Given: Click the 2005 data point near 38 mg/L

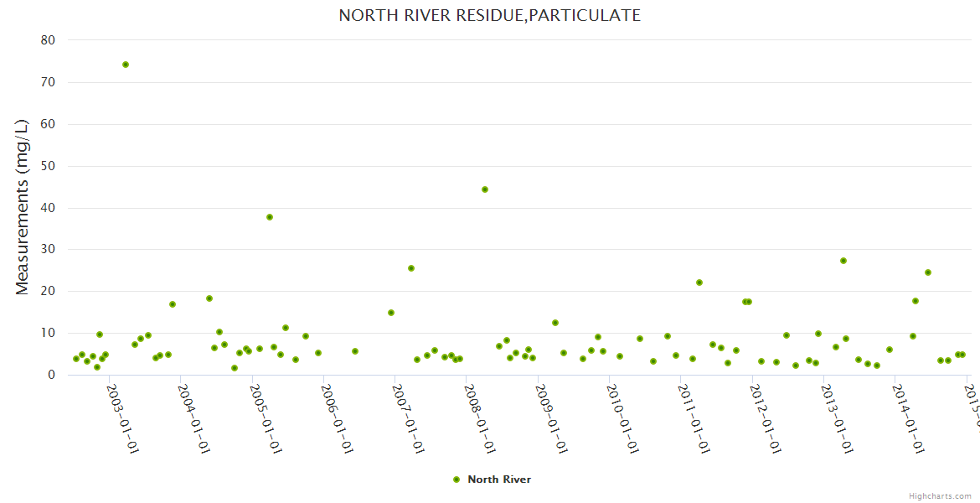Looking at the screenshot, I should coord(270,217).
